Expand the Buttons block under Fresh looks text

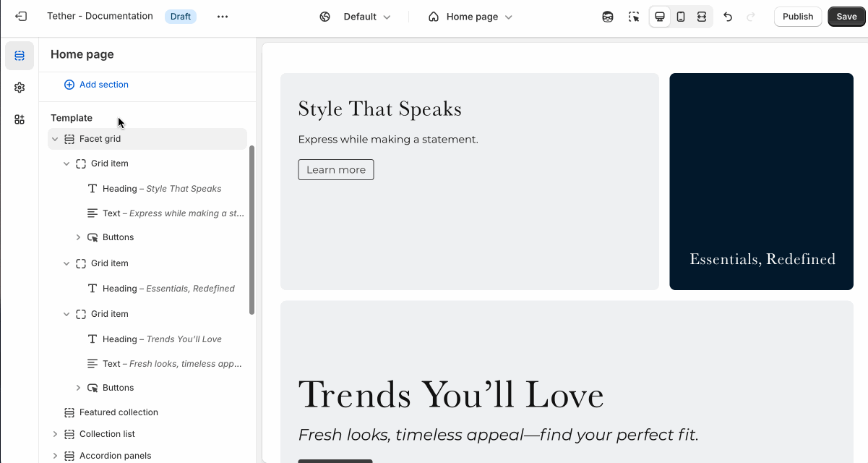(x=78, y=388)
